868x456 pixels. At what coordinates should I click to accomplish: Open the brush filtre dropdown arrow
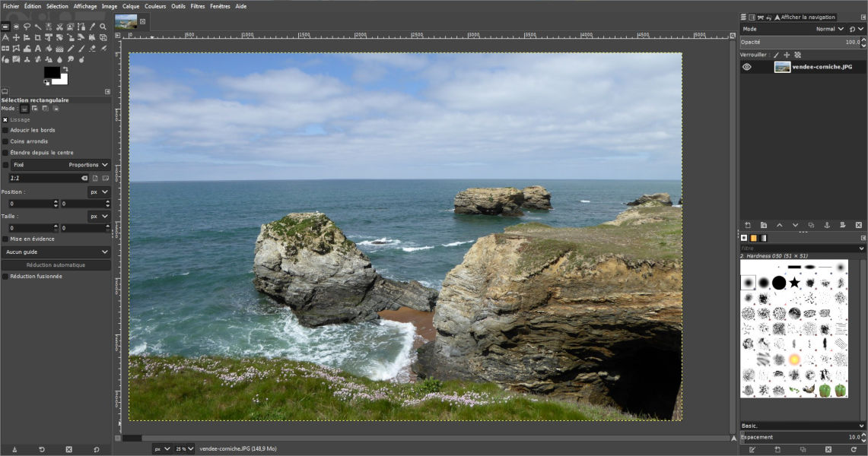click(861, 249)
